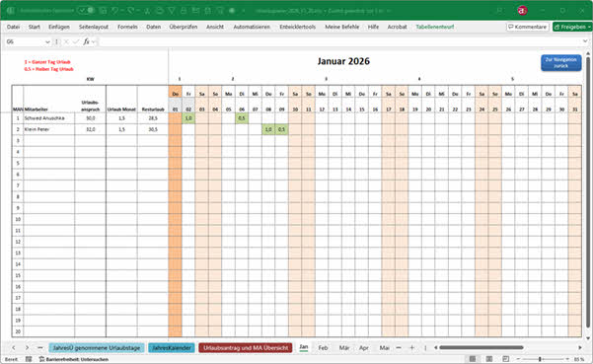Click the macro recording icon in status bar
Screen dimensions: 593x364
pyautogui.click(x=29, y=359)
